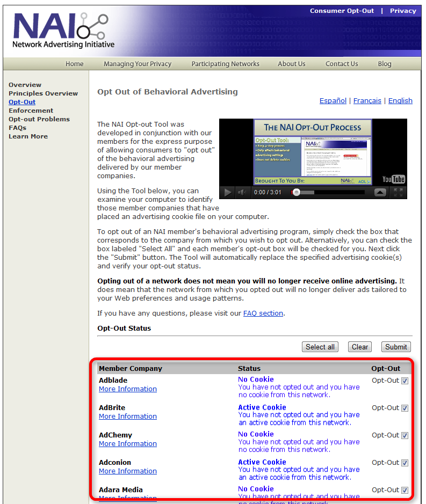Image resolution: width=426 pixels, height=504 pixels.
Task: Toggle the AdChemy Opt-Out checkbox
Action: [x=405, y=435]
